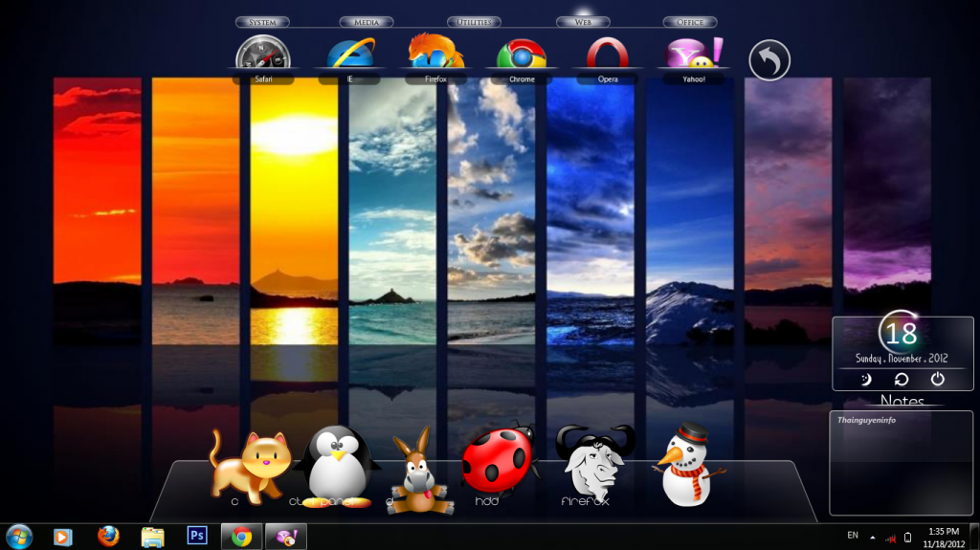Launch Safari from the top launcher

[263, 54]
